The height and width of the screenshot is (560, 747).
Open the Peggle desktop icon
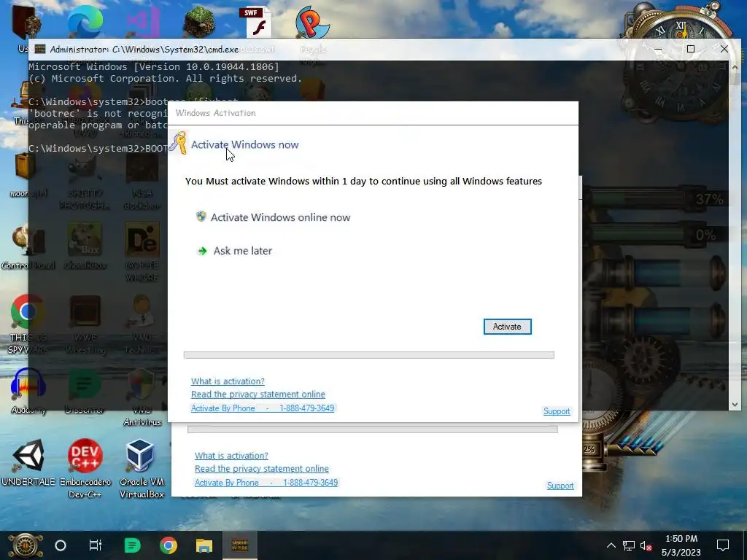coord(312,21)
